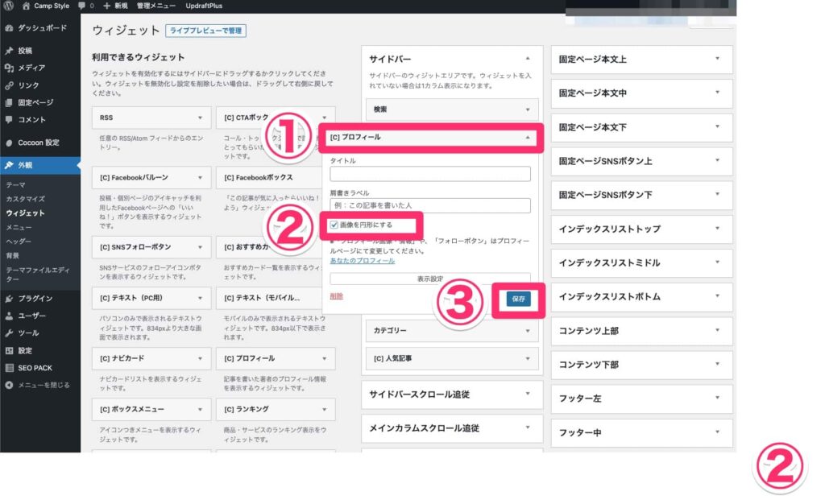Click the 削除 link in profile widget
Image resolution: width=825 pixels, height=504 pixels.
click(x=336, y=296)
